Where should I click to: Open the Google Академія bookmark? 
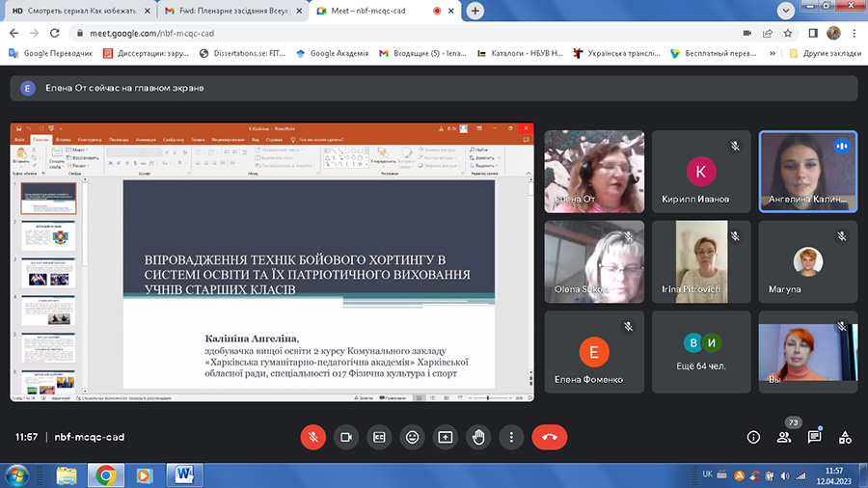coord(332,53)
